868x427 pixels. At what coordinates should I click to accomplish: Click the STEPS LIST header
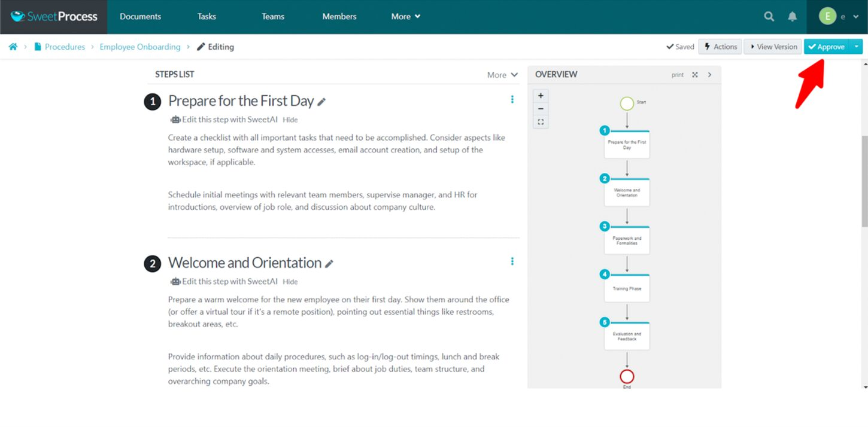pos(175,75)
